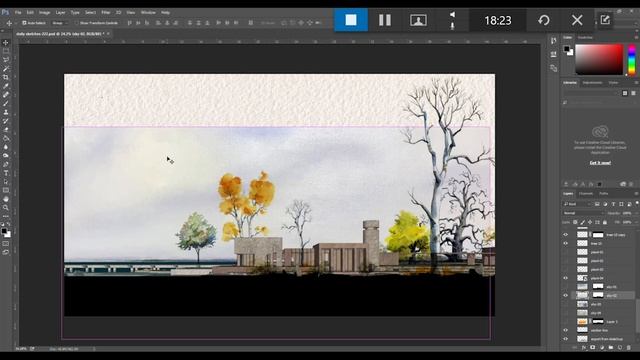
Task: Switch to the Channels tab
Action: pos(586,193)
